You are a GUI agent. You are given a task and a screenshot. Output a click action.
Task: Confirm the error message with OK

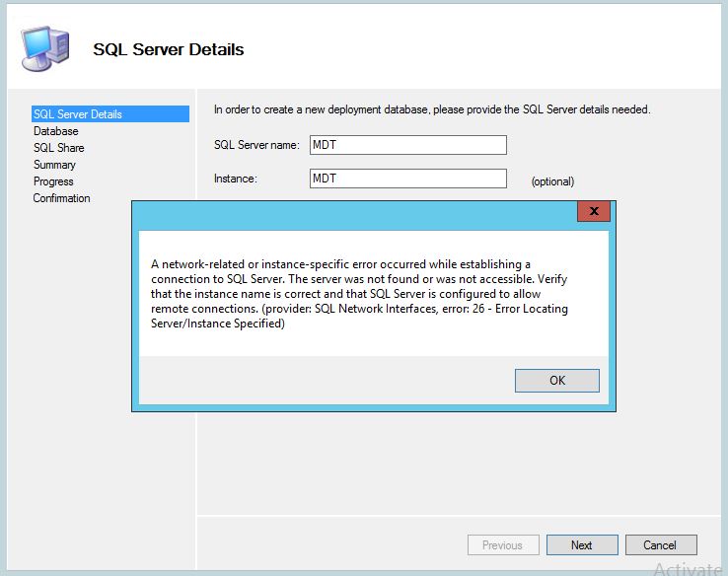[556, 381]
